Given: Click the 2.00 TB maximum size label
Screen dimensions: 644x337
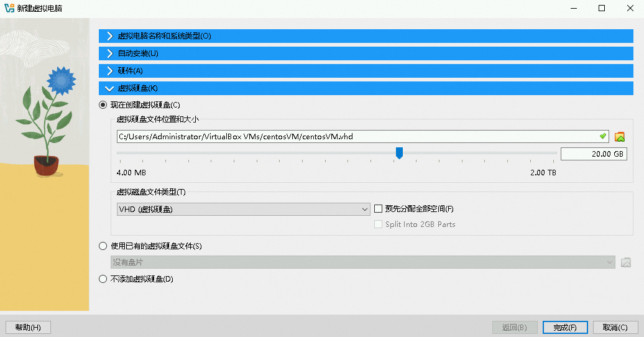Looking at the screenshot, I should [543, 173].
